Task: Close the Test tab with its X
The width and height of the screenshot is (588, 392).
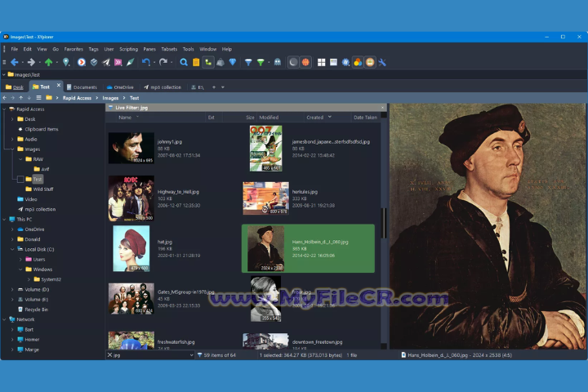Action: coord(59,85)
